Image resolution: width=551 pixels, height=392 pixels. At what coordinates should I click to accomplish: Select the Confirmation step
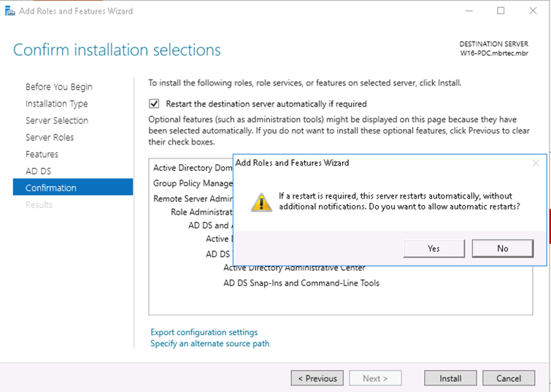click(73, 187)
